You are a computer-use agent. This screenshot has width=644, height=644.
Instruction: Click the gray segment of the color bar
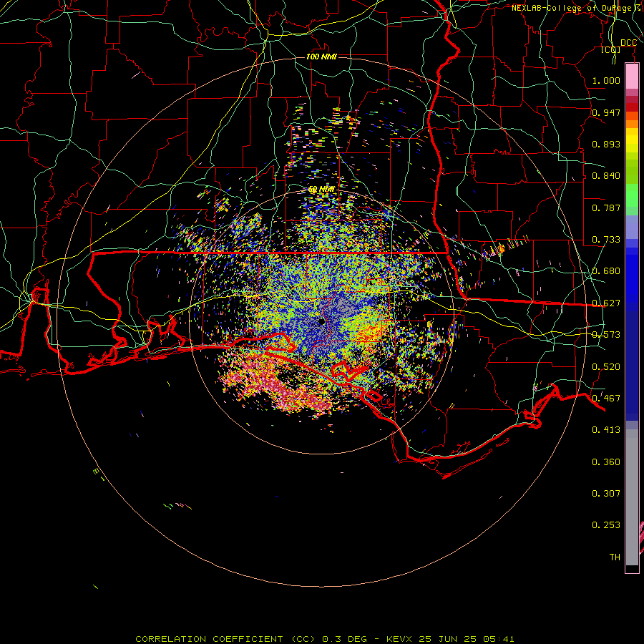click(x=632, y=497)
